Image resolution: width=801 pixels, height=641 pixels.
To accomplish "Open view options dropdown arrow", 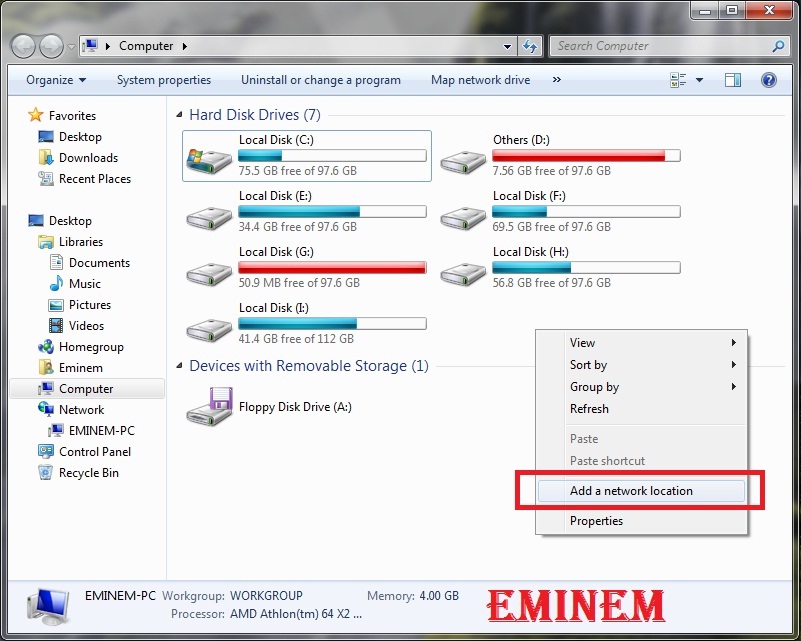I will [x=699, y=80].
